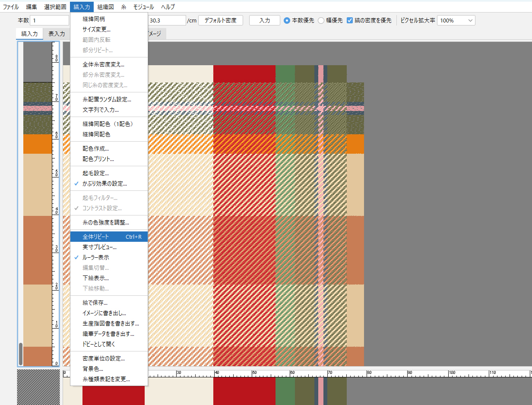Select 全体リピート in the open menu

point(96,237)
